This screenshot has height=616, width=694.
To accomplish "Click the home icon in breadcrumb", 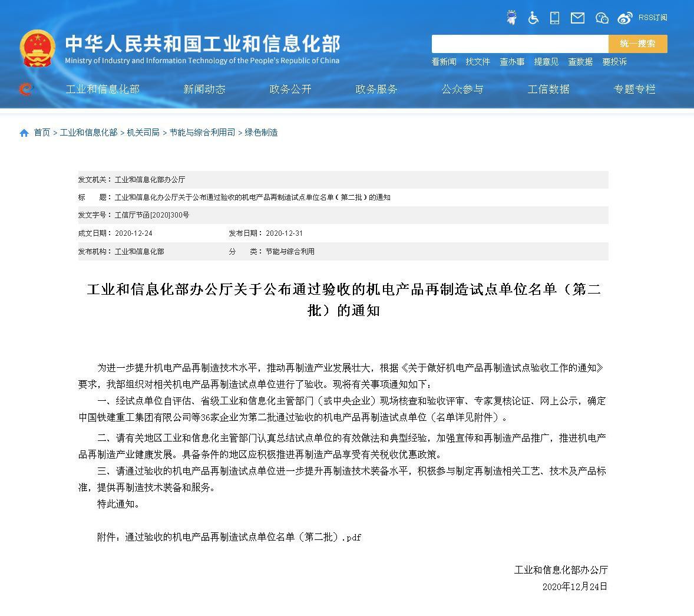I will click(x=24, y=133).
